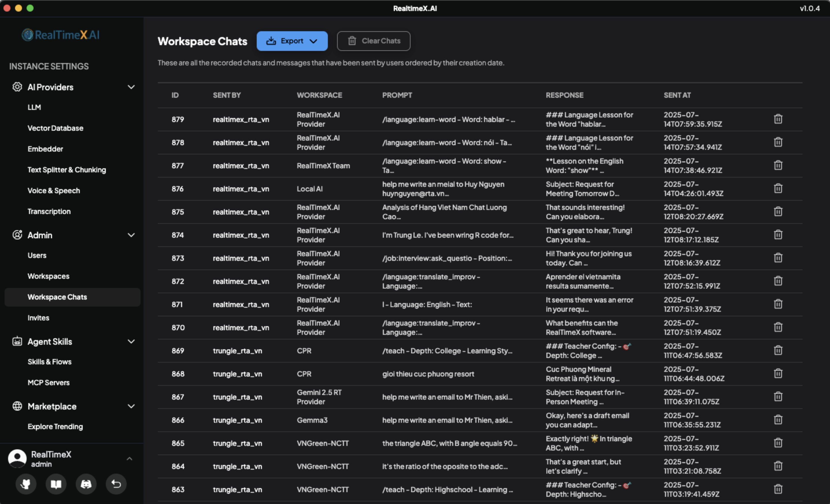Image resolution: width=830 pixels, height=504 pixels.
Task: Click the RealTimeX.AI logo
Action: click(61, 34)
